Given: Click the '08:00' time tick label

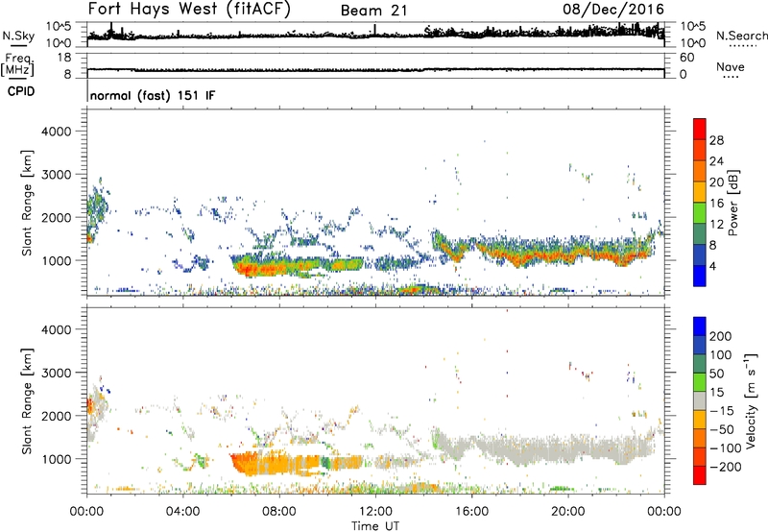Looking at the screenshot, I should point(279,512).
